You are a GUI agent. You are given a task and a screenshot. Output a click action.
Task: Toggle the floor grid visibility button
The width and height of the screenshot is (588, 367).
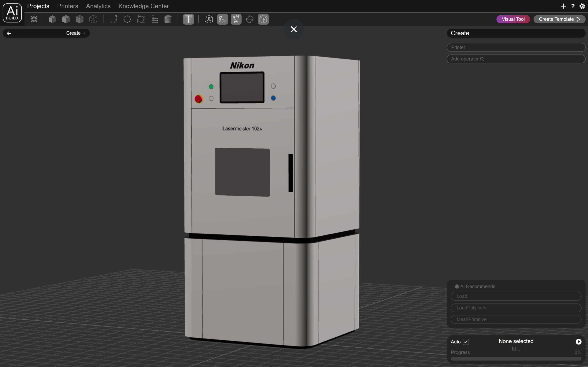pos(188,19)
